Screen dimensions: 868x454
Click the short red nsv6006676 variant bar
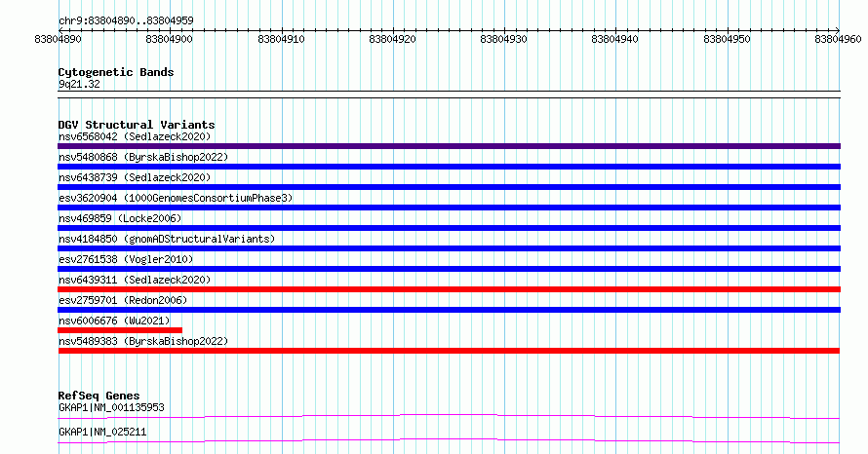tap(120, 330)
